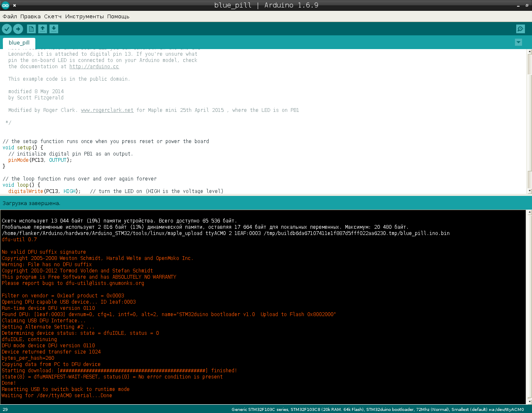Viewport: 532px width, 413px height.
Task: Click the 'Opening DFU capable USB device' line
Action: click(x=69, y=302)
